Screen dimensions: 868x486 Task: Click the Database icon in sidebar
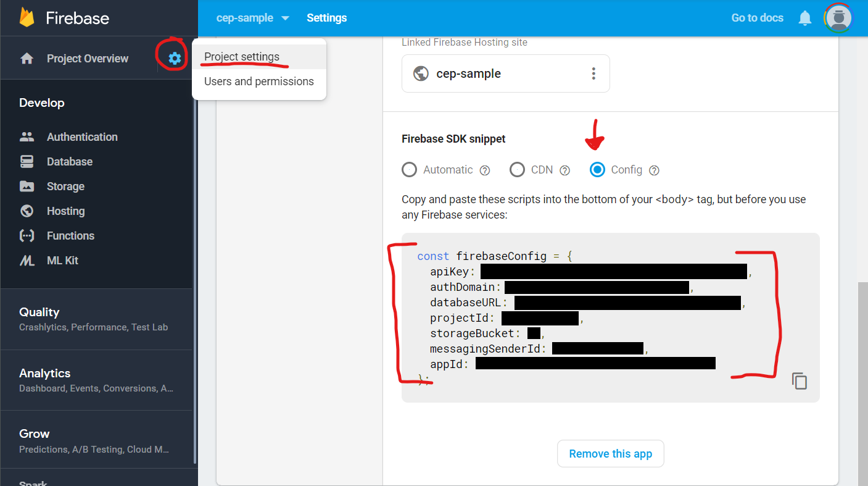(x=27, y=162)
